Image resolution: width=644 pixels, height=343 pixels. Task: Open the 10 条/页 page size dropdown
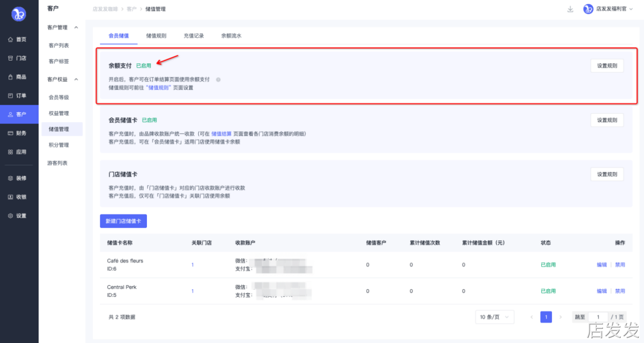(x=495, y=317)
